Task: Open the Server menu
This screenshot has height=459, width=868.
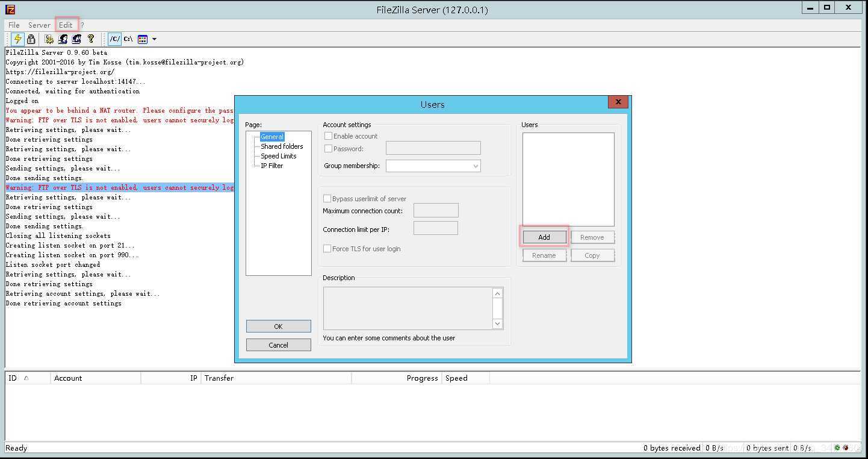Action: tap(39, 25)
